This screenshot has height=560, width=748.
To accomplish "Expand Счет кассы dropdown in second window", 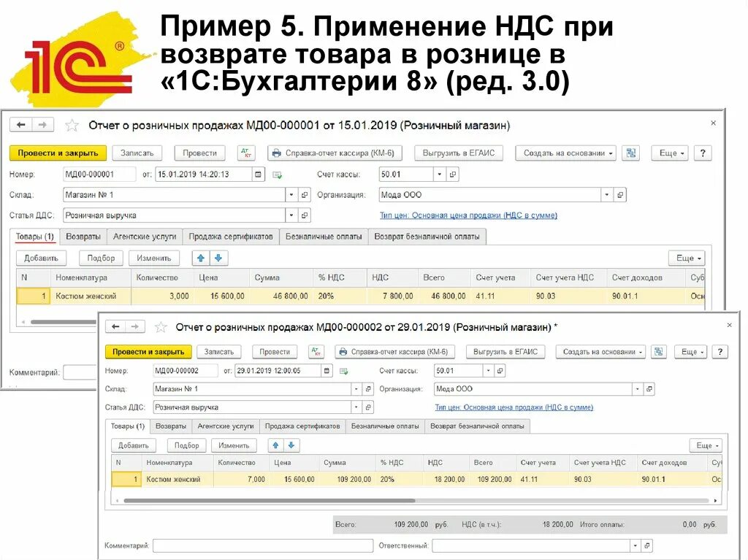I will [x=487, y=371].
